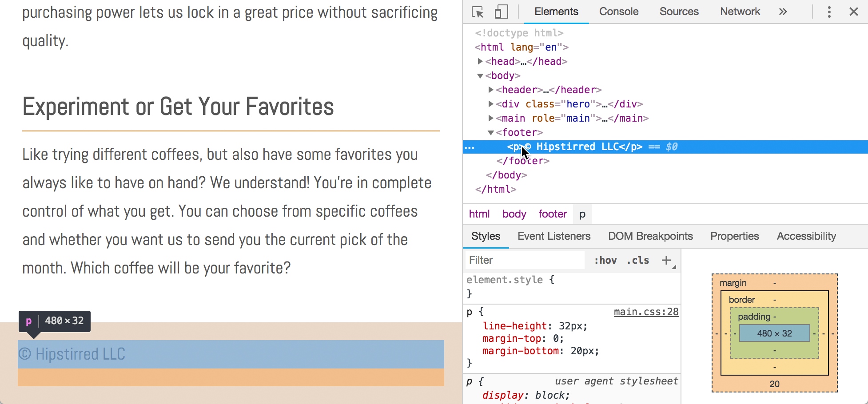Toggle element state with :hov
868x404 pixels.
605,260
